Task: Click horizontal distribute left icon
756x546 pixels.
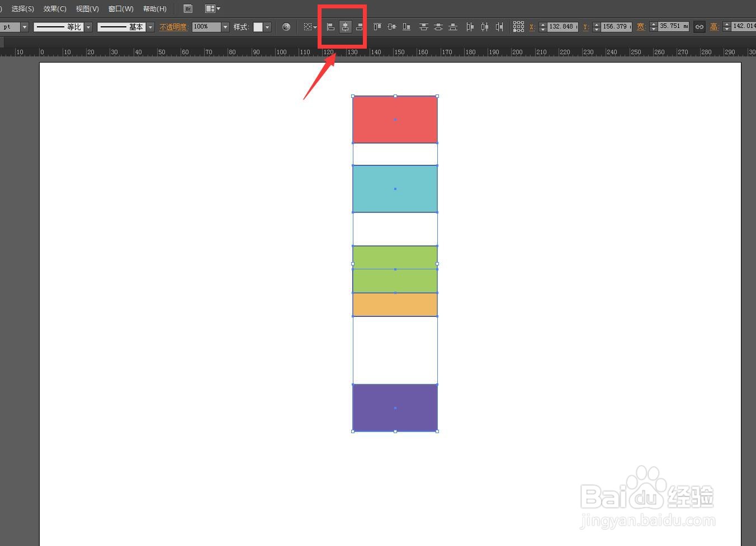Action: [x=470, y=27]
